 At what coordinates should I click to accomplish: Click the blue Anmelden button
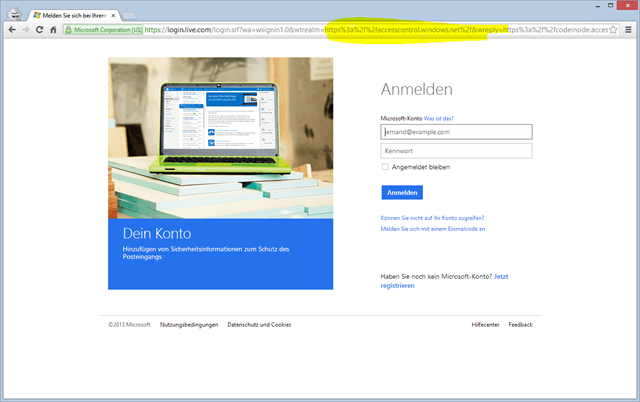[x=402, y=192]
